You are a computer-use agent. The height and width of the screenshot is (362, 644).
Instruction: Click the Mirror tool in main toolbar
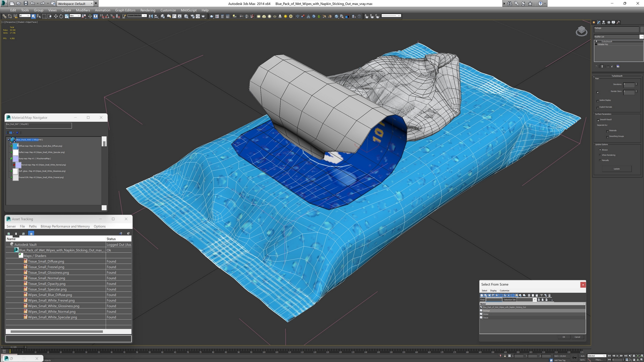pyautogui.click(x=151, y=16)
